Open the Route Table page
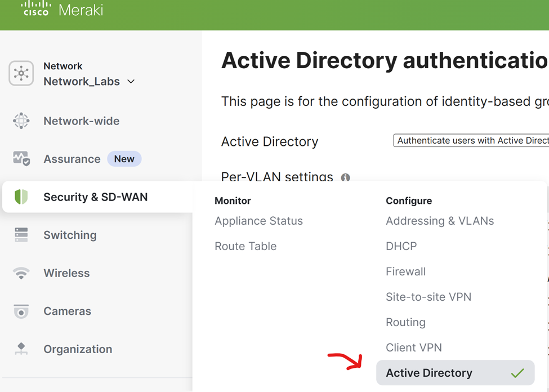 246,246
